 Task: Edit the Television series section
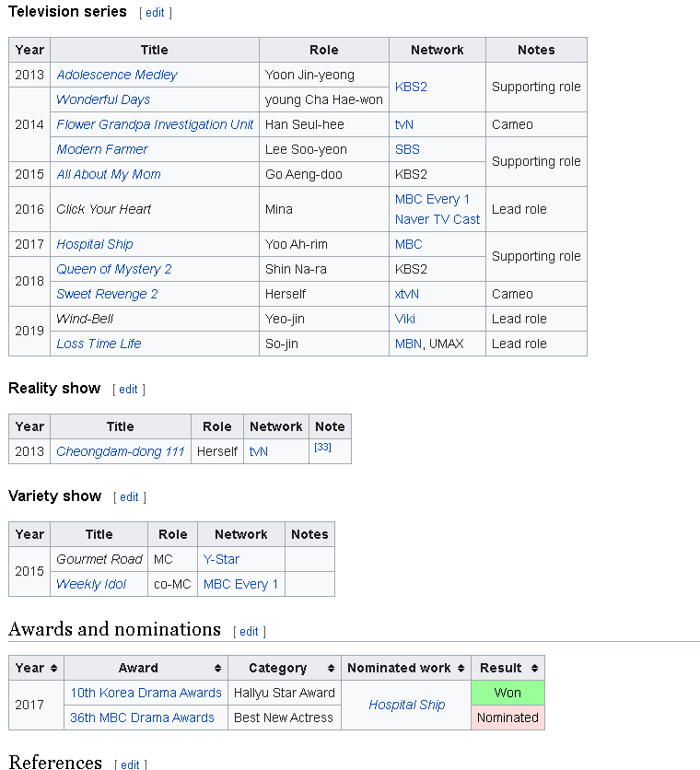pos(156,13)
